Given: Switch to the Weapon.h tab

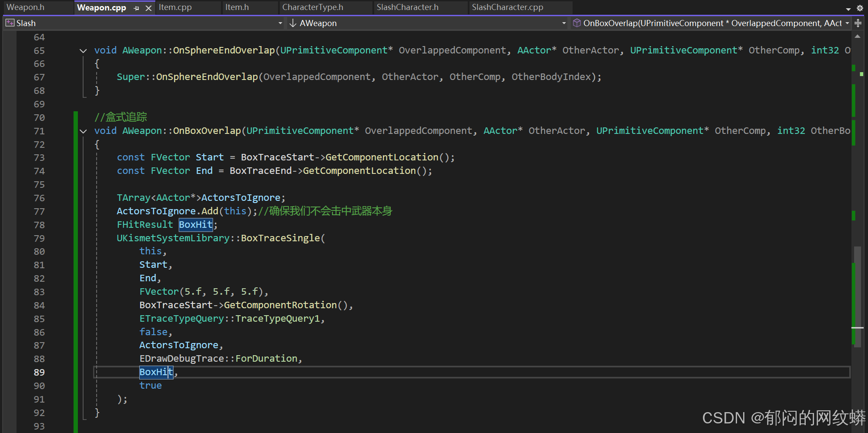Looking at the screenshot, I should 26,7.
